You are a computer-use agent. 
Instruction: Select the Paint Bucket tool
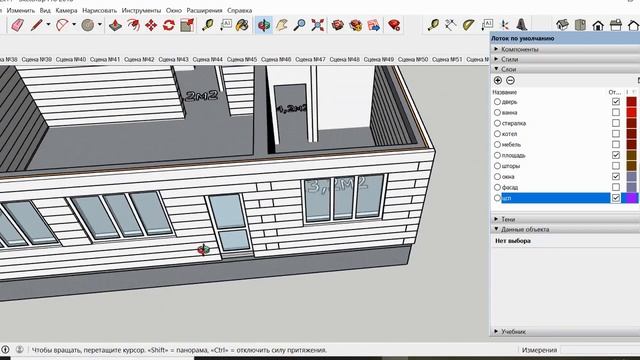[x=242, y=25]
